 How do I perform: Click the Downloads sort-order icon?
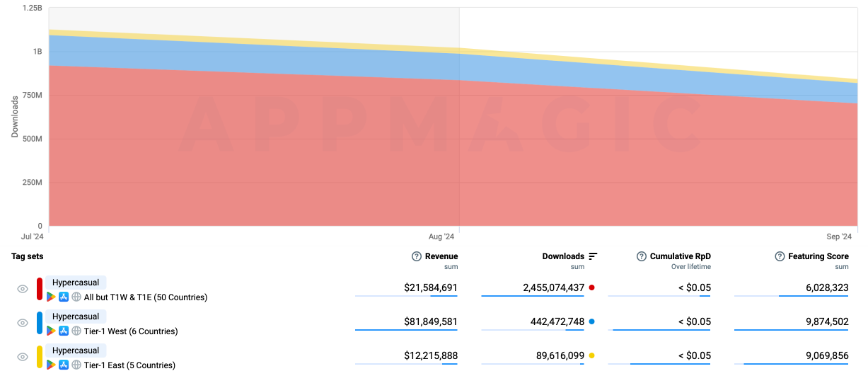coord(593,256)
